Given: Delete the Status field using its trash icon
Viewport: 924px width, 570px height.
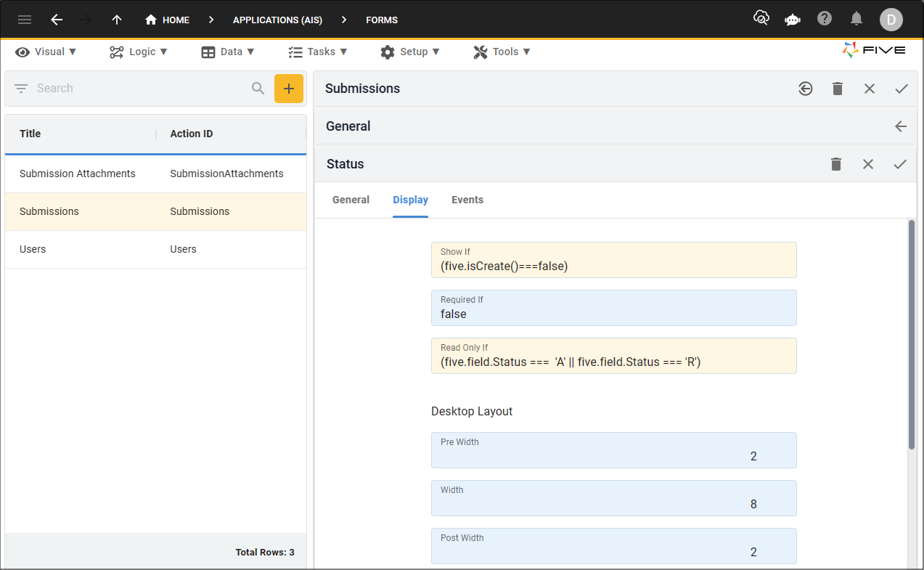Looking at the screenshot, I should point(835,164).
